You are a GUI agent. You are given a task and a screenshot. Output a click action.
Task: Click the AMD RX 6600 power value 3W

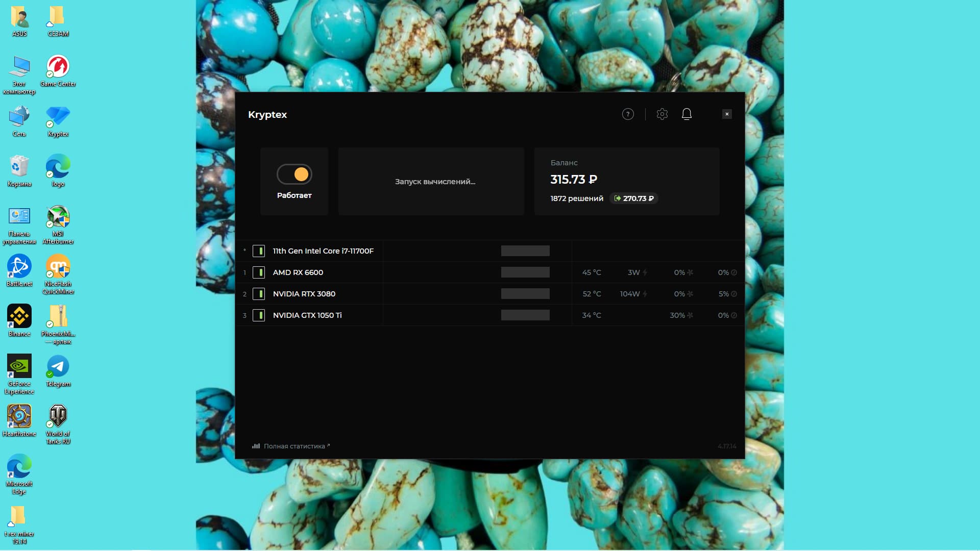(x=633, y=272)
